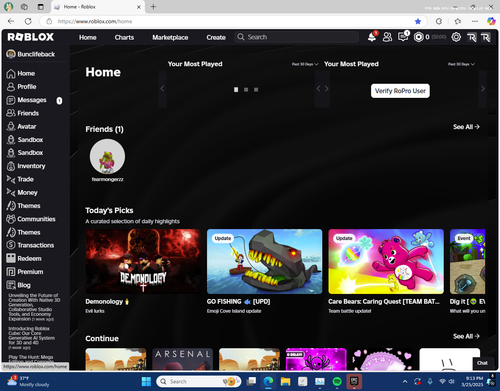The height and width of the screenshot is (391, 500).
Task: Open friend fearmongerzz avatar
Action: click(107, 157)
